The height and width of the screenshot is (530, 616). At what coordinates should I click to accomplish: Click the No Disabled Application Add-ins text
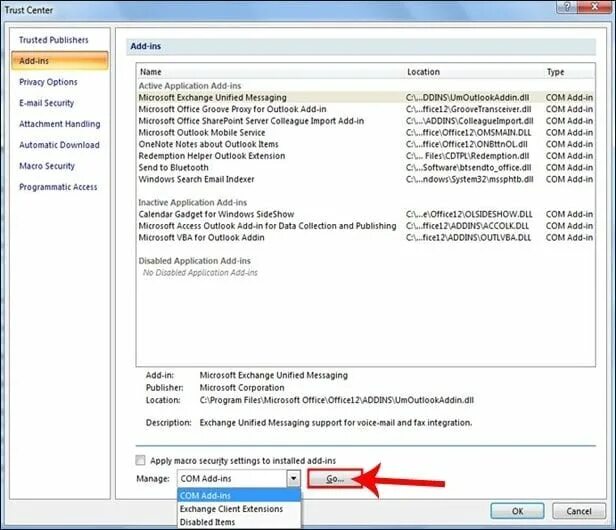click(200, 273)
